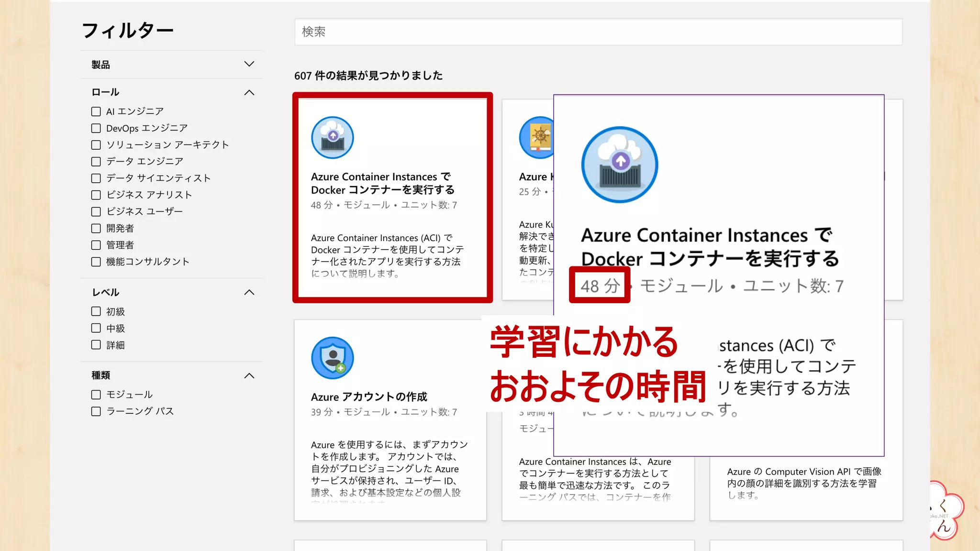Screen dimensions: 980x551
Task: Click the Azure の Computer Vision API description
Action: tap(804, 483)
